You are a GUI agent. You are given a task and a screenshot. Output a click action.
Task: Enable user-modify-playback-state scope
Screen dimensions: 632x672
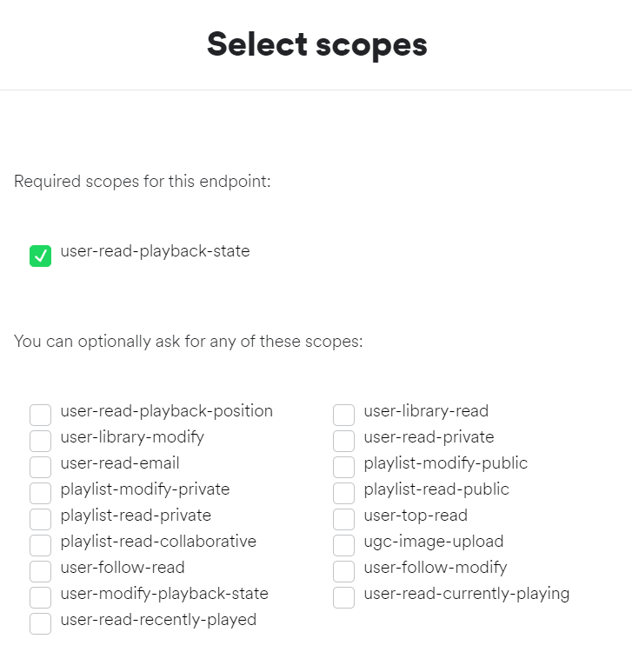[40, 597]
